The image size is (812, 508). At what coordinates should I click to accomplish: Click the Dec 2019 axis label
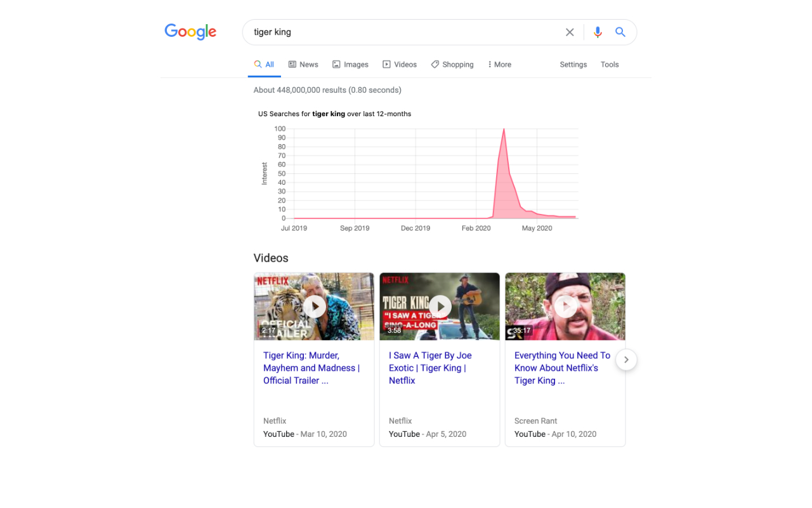pos(416,229)
